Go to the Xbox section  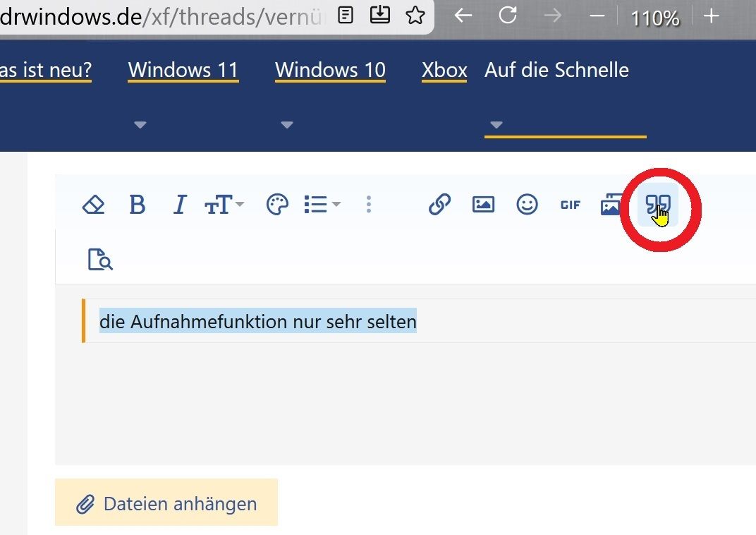[444, 71]
